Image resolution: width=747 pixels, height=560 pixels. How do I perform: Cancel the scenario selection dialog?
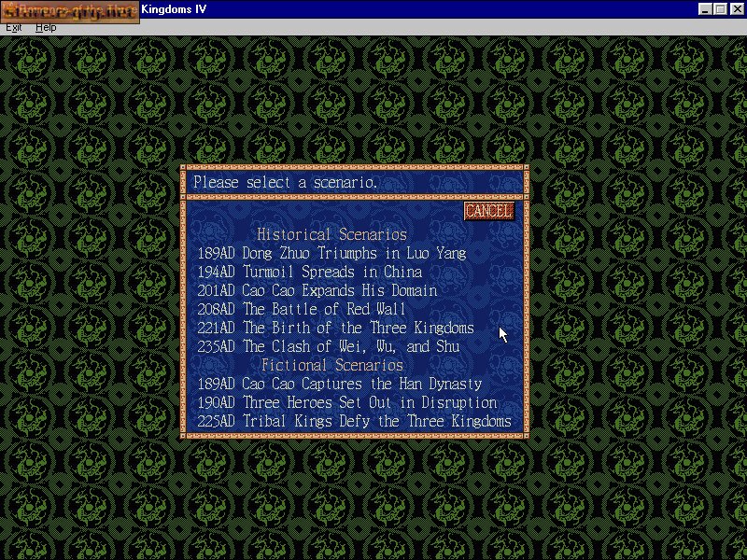pyautogui.click(x=488, y=211)
